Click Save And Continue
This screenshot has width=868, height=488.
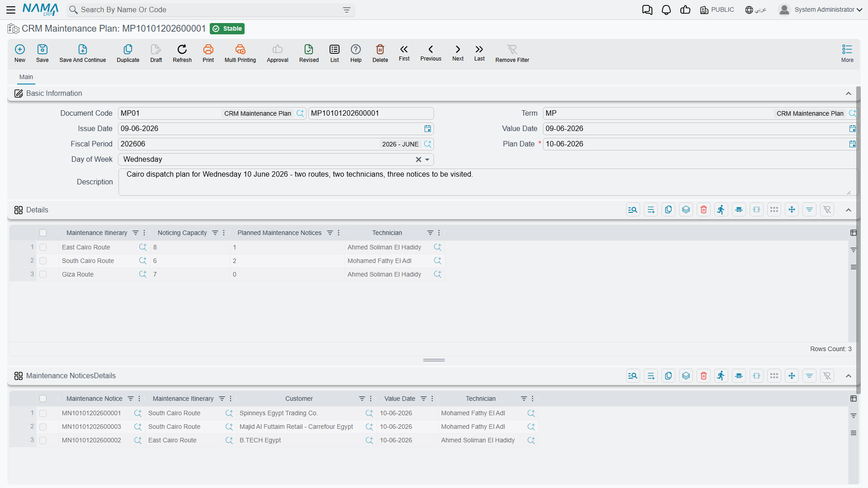pyautogui.click(x=83, y=53)
